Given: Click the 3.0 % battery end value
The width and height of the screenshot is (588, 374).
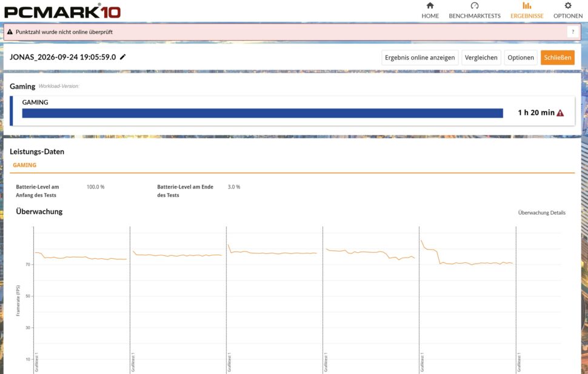Looking at the screenshot, I should click(x=234, y=187).
